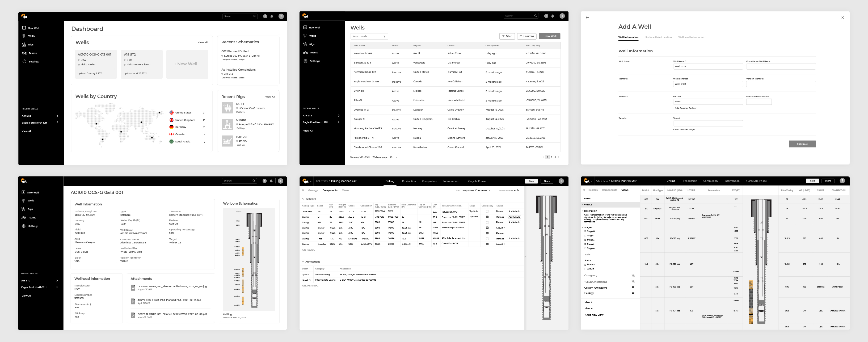Image resolution: width=868 pixels, height=342 pixels.
Task: Collapse the Annotations section in Components
Action: (303, 262)
